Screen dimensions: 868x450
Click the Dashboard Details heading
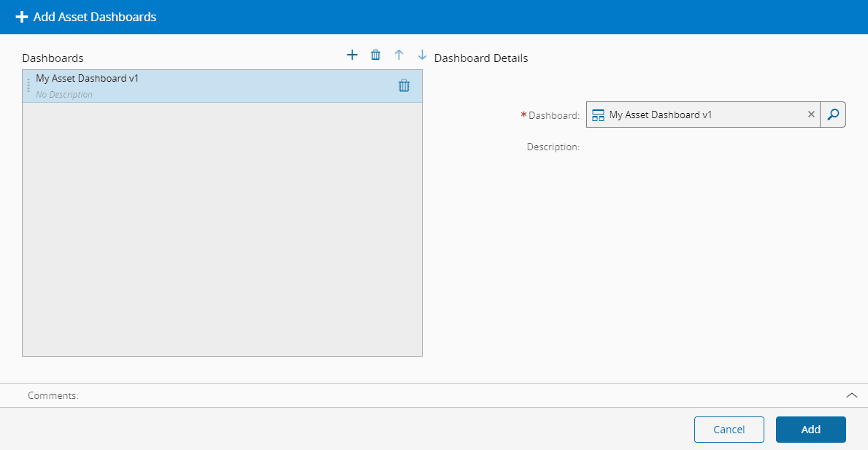480,58
